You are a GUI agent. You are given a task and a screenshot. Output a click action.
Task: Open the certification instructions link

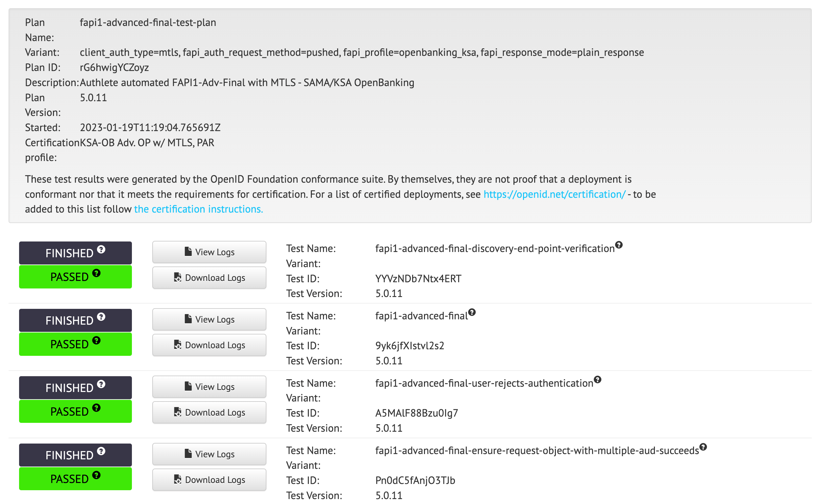click(x=198, y=209)
